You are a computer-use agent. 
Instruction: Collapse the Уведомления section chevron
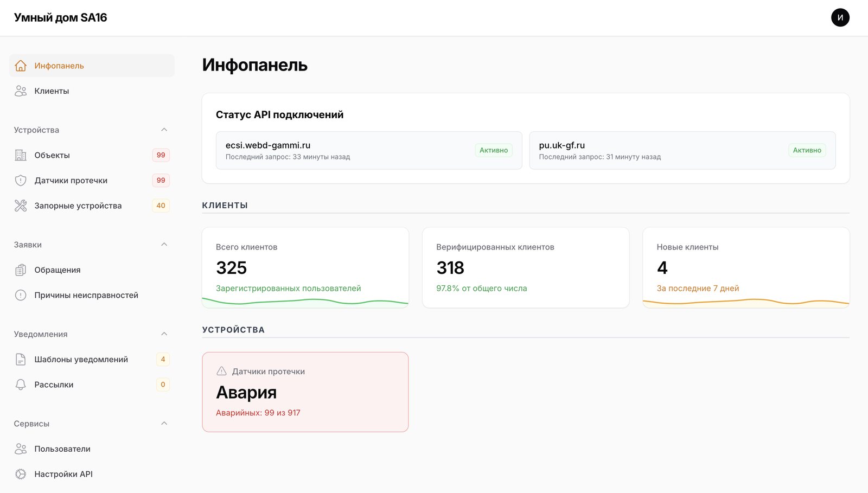click(164, 334)
